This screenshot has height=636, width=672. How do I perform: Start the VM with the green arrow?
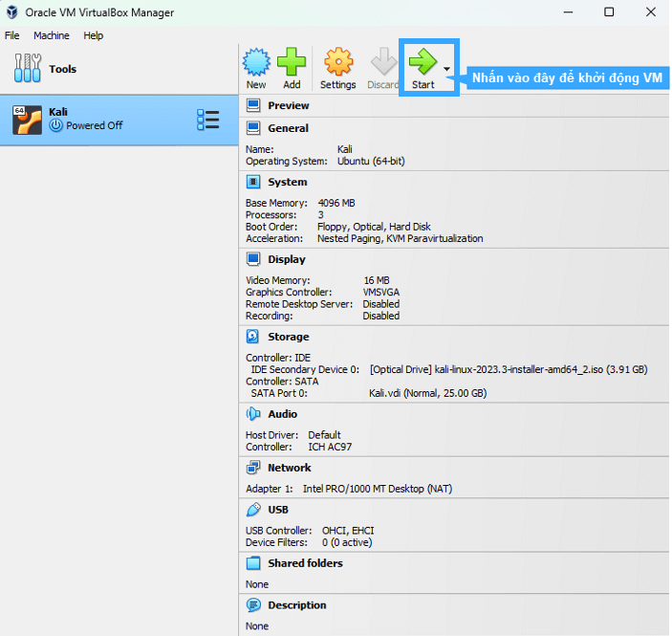click(x=423, y=61)
